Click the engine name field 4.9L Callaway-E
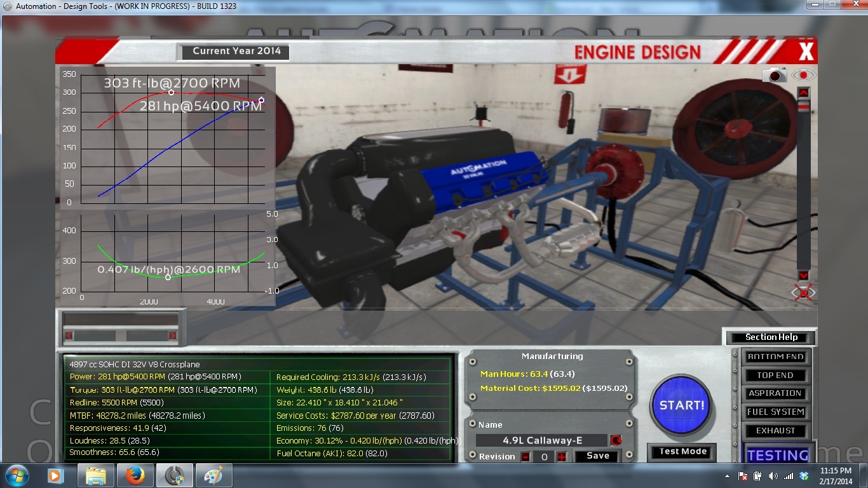The width and height of the screenshot is (868, 488). (x=542, y=440)
